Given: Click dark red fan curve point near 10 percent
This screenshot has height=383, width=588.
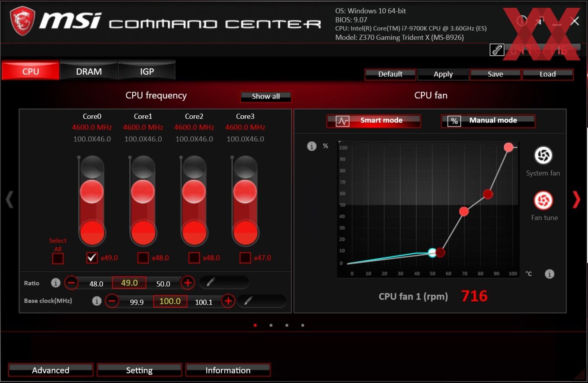Looking at the screenshot, I should pyautogui.click(x=440, y=253).
